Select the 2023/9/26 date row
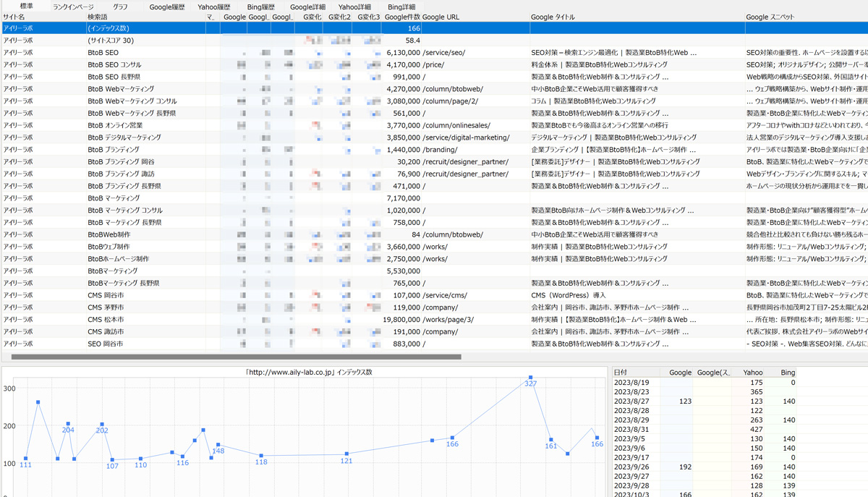868x497 pixels. pyautogui.click(x=705, y=467)
